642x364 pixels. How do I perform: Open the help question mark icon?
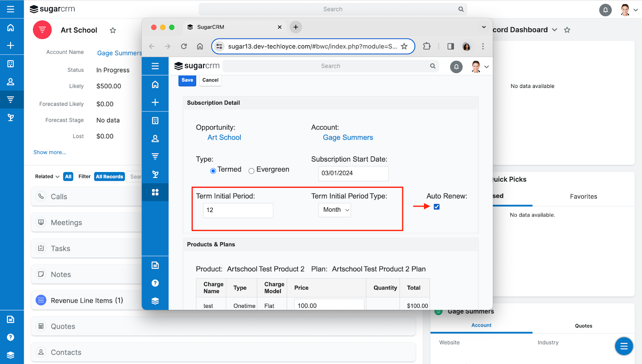point(11,337)
